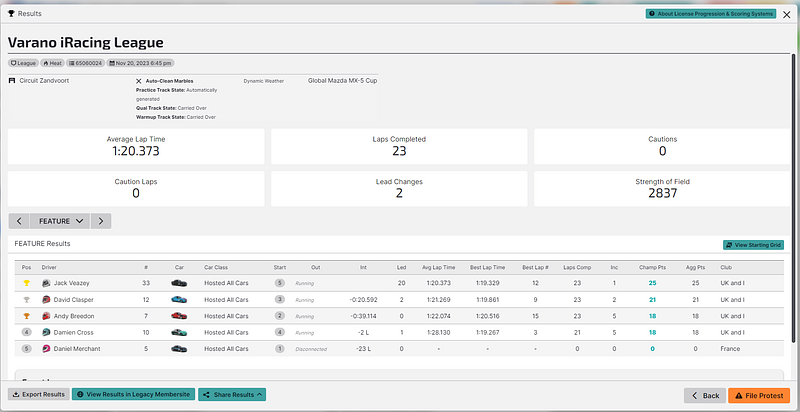Click the File Protest button
800x412 pixels.
(759, 395)
